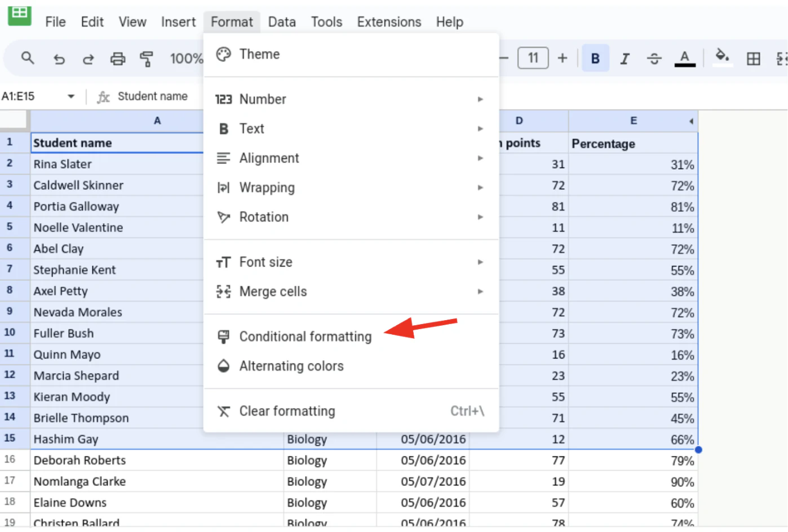
Task: Increase the font size with plus button
Action: click(562, 58)
